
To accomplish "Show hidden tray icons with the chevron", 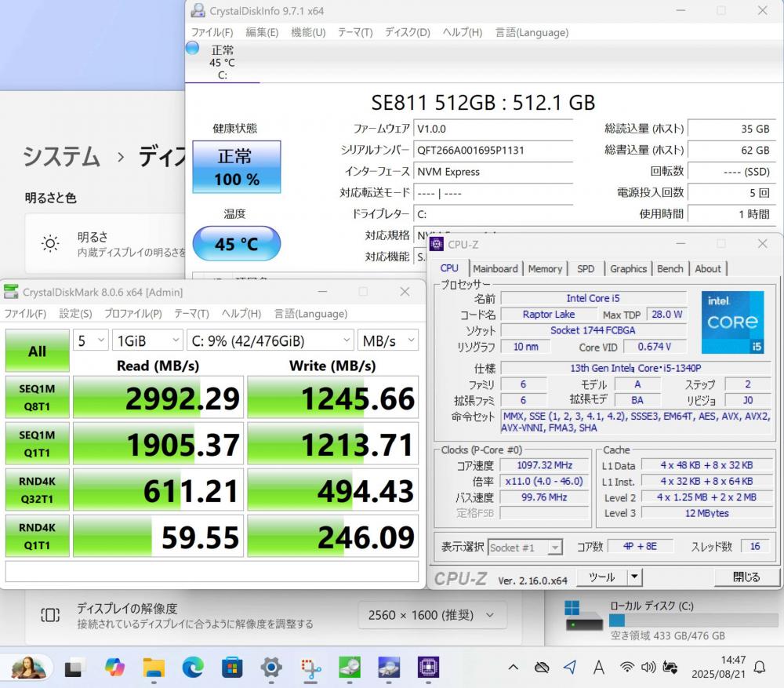I will coord(513,667).
